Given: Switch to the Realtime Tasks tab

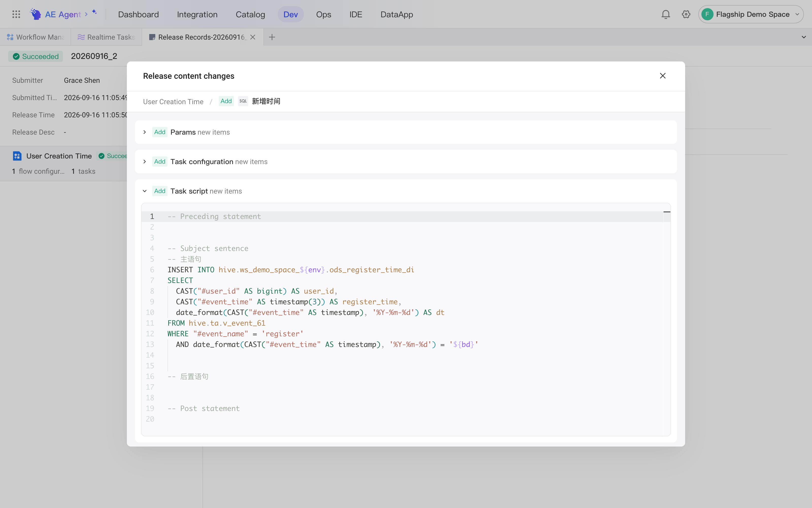Looking at the screenshot, I should [106, 37].
